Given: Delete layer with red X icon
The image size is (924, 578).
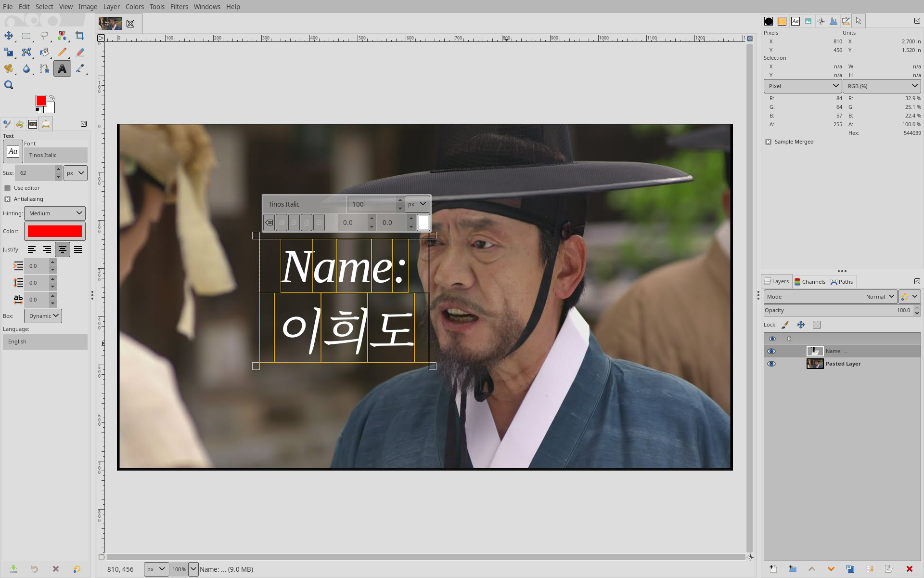Looking at the screenshot, I should click(x=909, y=569).
